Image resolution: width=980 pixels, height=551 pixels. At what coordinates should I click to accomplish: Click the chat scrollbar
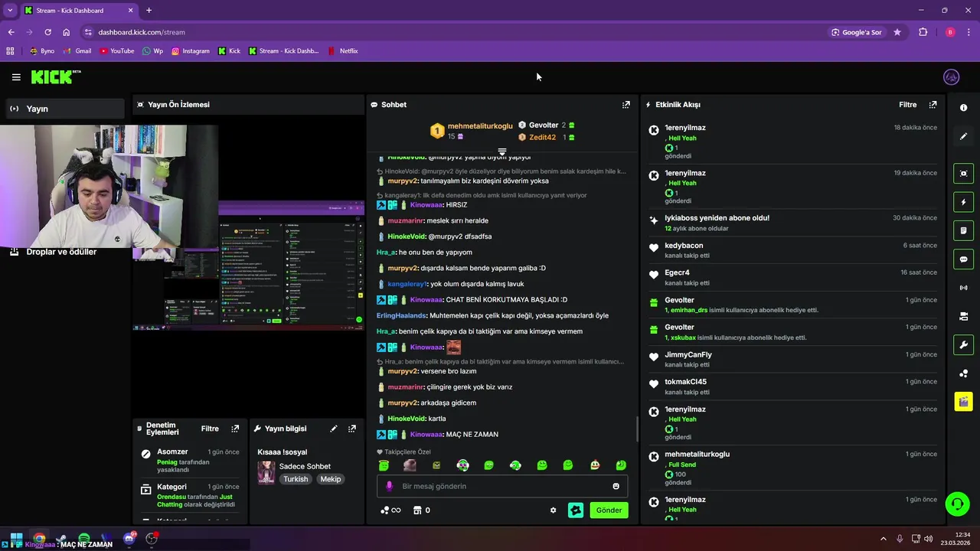pyautogui.click(x=637, y=429)
